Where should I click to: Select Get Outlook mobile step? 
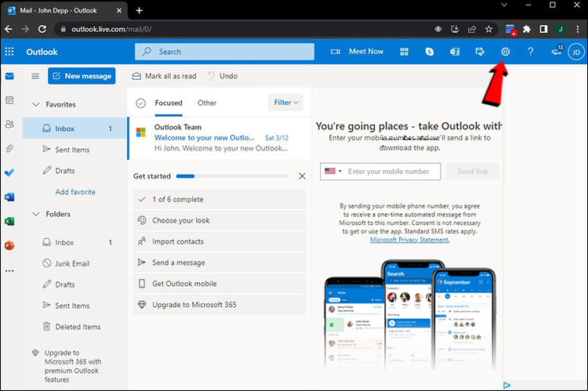coord(220,284)
